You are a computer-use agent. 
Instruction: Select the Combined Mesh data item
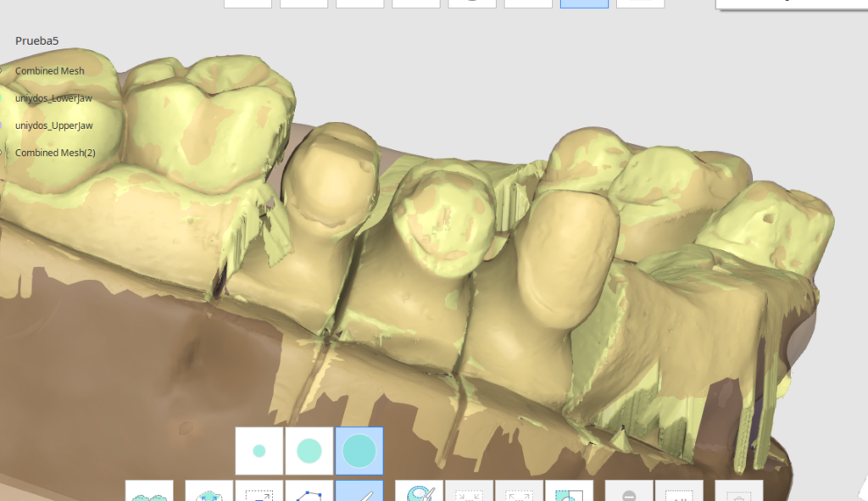(x=50, y=71)
